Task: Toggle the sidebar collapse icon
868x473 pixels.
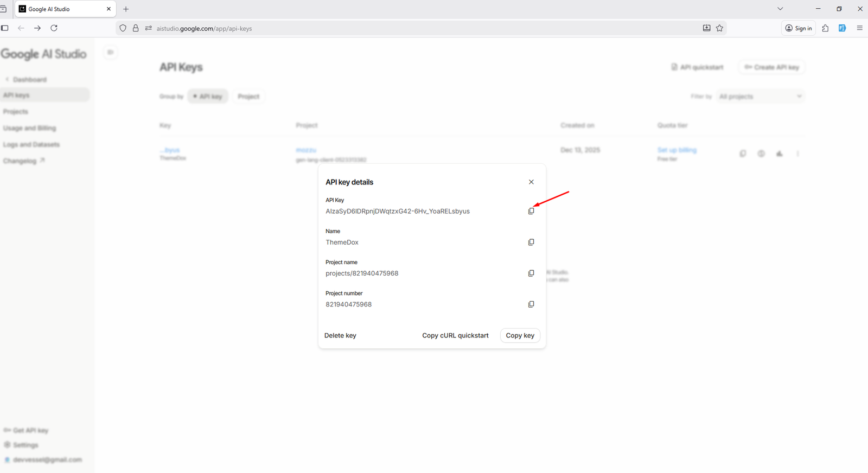Action: tap(110, 52)
